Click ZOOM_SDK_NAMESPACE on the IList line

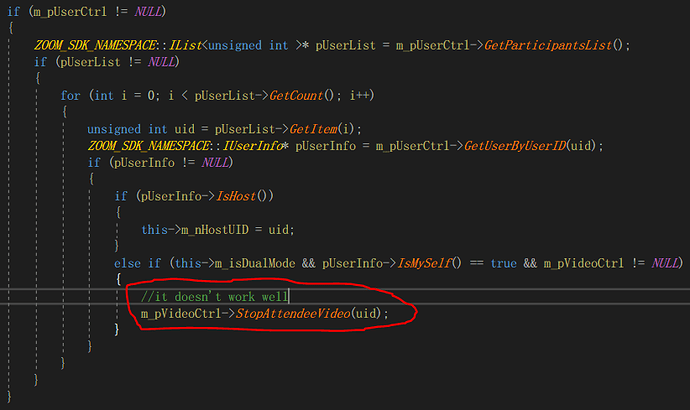(x=95, y=45)
